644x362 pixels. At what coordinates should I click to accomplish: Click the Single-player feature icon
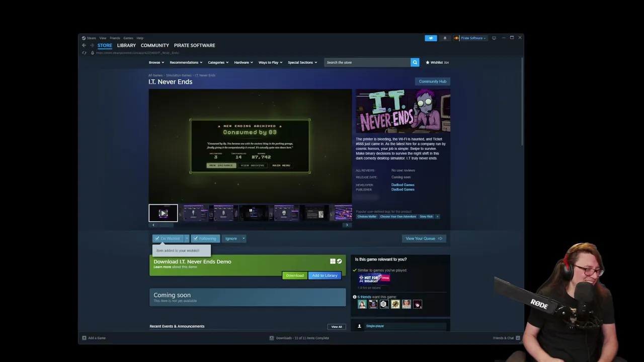click(359, 326)
